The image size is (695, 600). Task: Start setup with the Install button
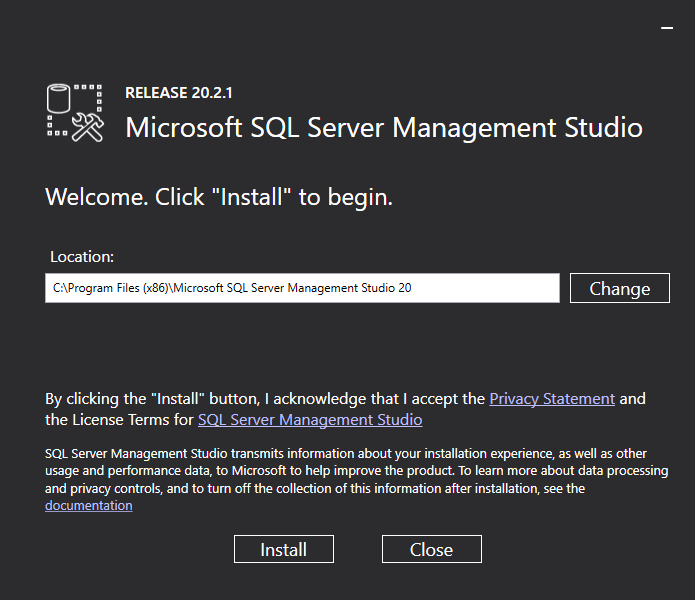(284, 549)
